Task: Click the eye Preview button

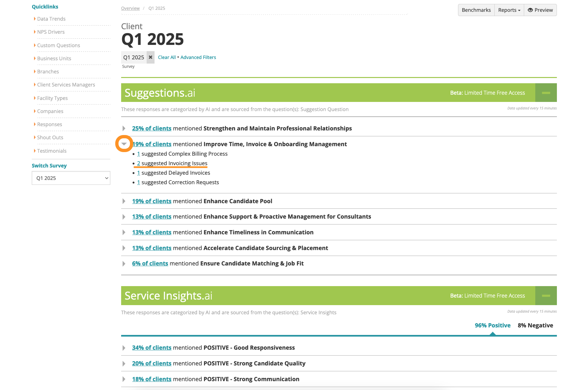Action: click(540, 10)
